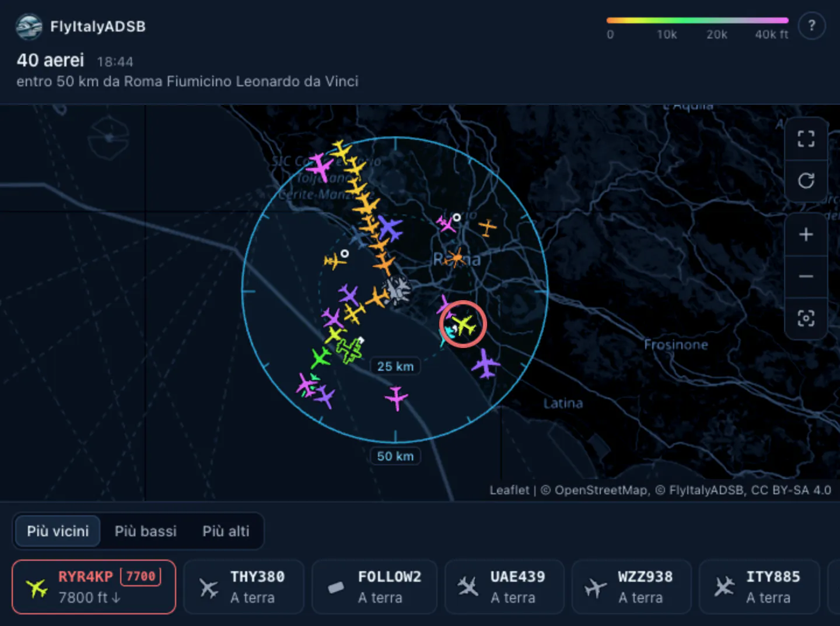
Task: Refresh the aircraft map
Action: tap(806, 181)
